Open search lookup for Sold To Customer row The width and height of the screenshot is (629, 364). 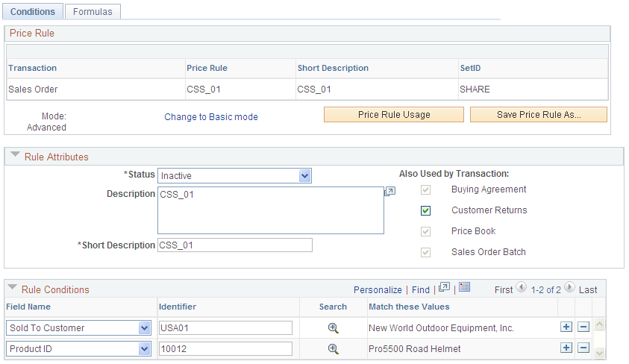334,328
